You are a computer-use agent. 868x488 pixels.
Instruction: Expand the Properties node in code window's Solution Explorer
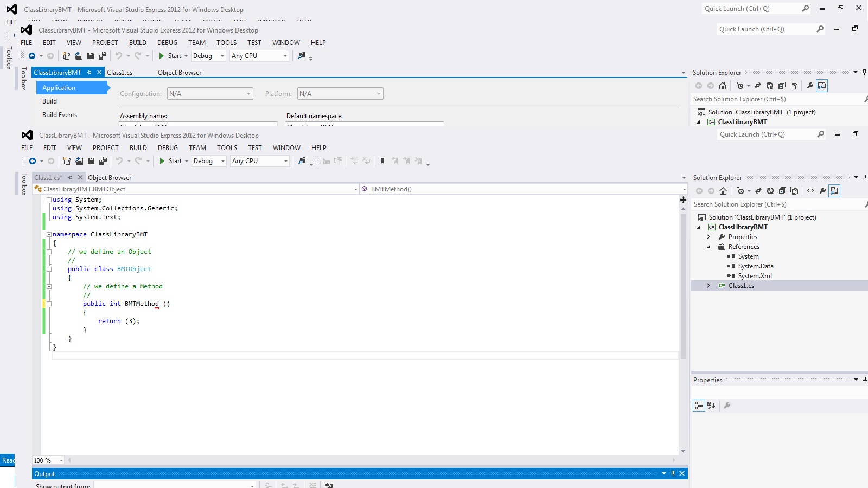pyautogui.click(x=708, y=237)
